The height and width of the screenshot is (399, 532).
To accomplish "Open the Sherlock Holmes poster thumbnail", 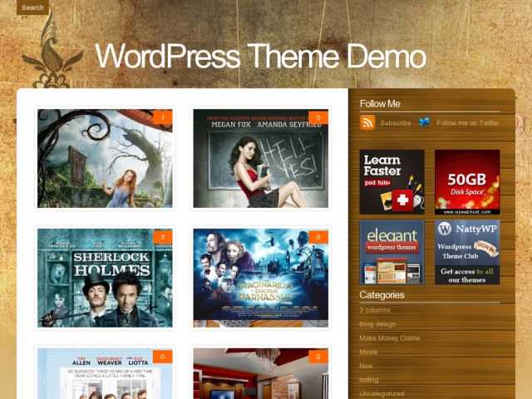I will (x=105, y=278).
